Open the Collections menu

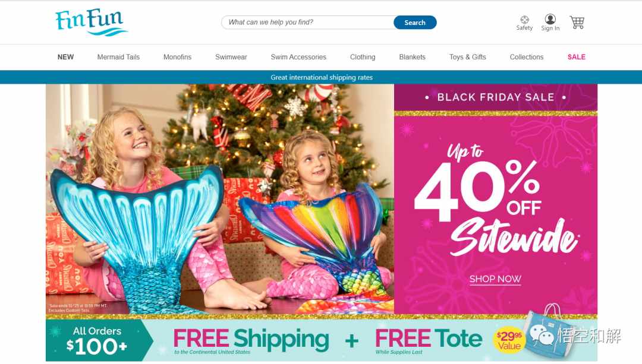coord(527,57)
